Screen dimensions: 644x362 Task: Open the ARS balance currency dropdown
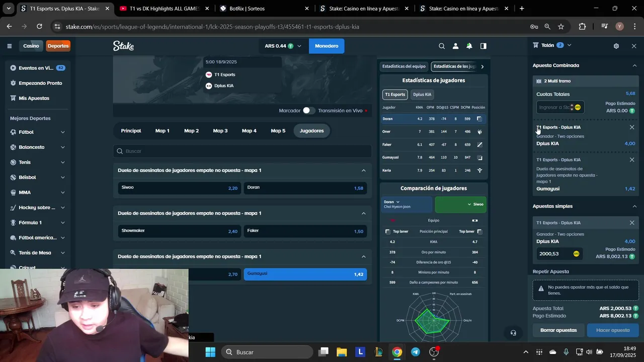point(283,46)
